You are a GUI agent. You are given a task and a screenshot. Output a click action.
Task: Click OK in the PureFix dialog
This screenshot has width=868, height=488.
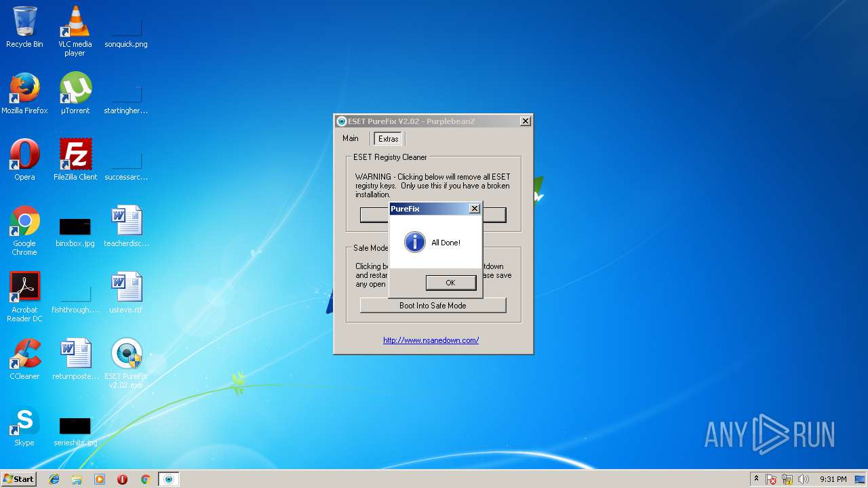450,283
